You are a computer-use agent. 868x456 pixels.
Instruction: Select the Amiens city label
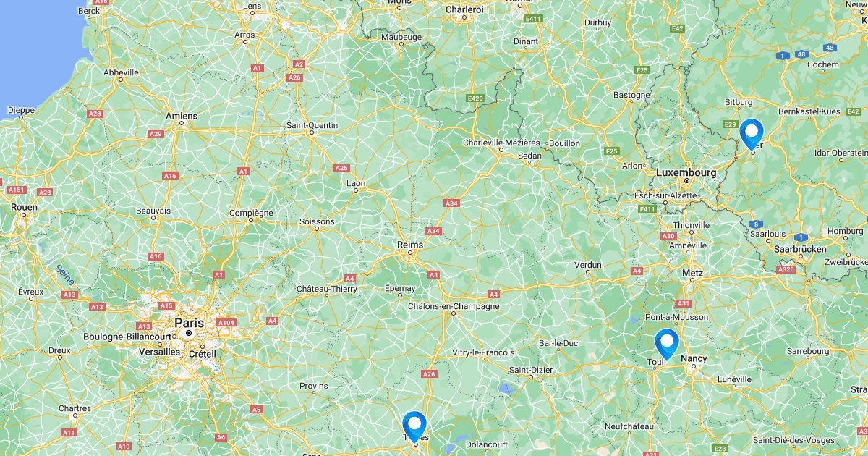(x=181, y=116)
